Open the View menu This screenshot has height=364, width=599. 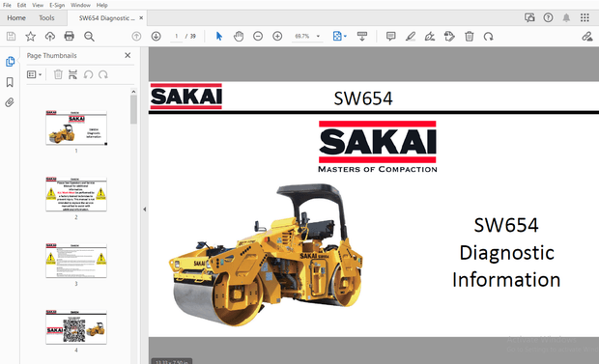click(38, 5)
